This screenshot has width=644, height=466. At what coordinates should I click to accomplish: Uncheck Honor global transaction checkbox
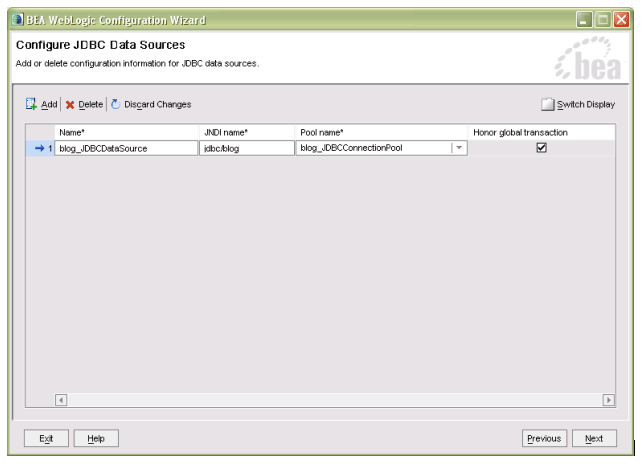542,147
